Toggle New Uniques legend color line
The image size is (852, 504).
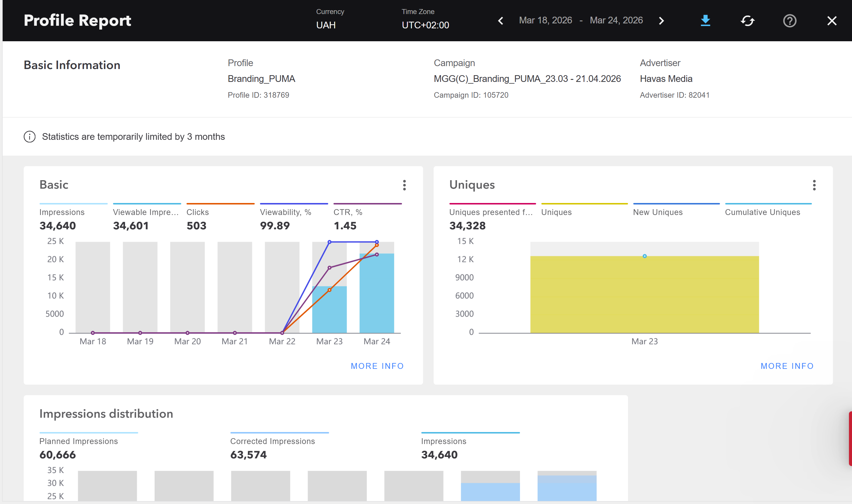coord(676,204)
